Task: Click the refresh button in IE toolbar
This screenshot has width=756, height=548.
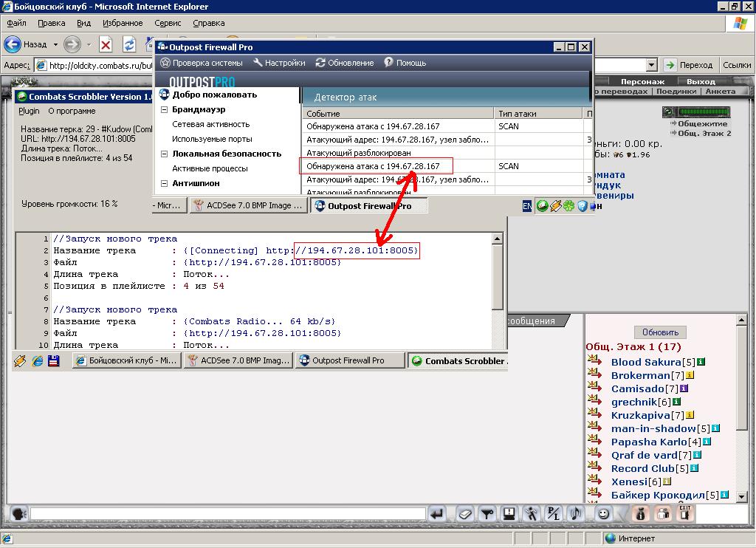Action: [x=129, y=45]
